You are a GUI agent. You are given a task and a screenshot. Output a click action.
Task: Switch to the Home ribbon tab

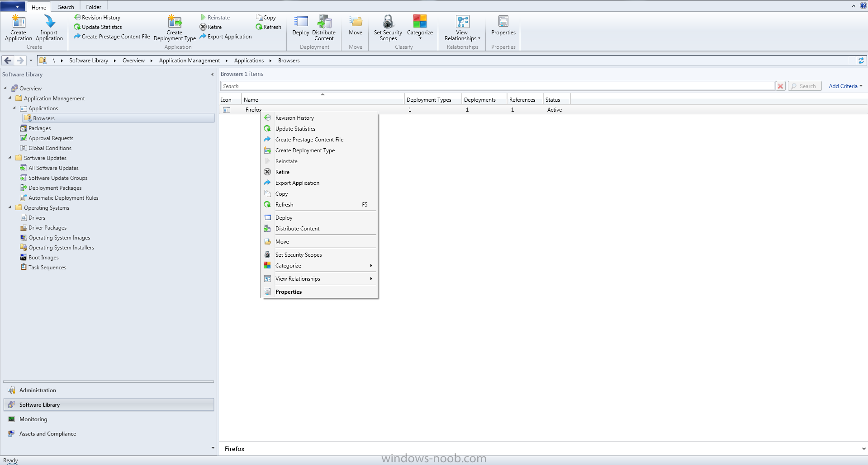39,7
